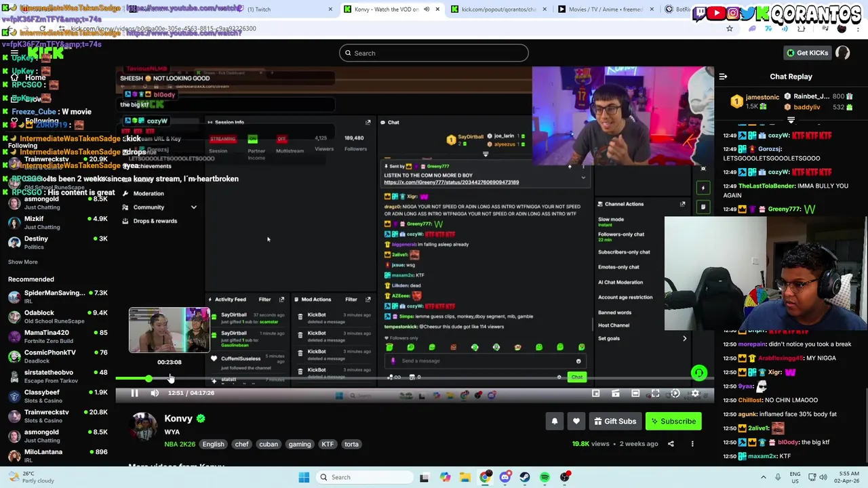Click the green round button above chat
This screenshot has height=488, width=868.
pyautogui.click(x=698, y=373)
